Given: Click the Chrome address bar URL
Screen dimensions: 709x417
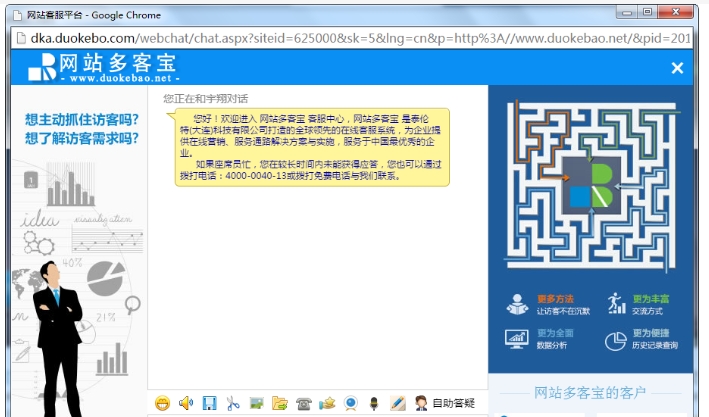Looking at the screenshot, I should point(360,38).
